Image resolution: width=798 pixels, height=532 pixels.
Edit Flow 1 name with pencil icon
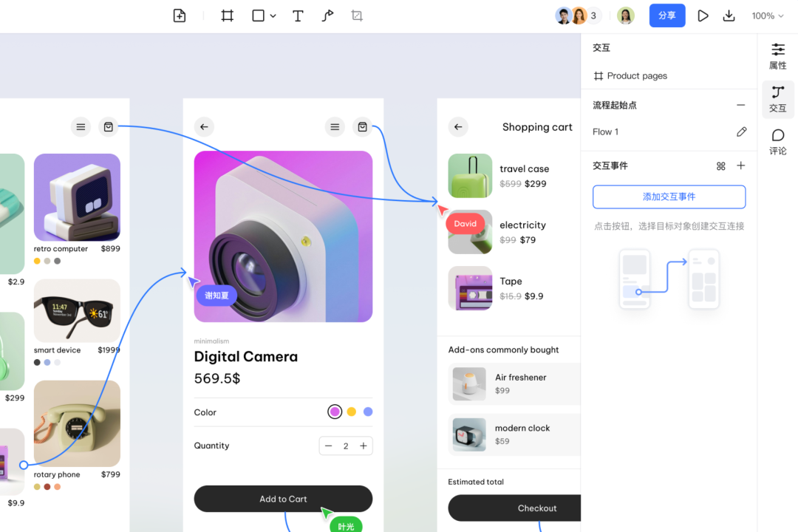point(741,132)
